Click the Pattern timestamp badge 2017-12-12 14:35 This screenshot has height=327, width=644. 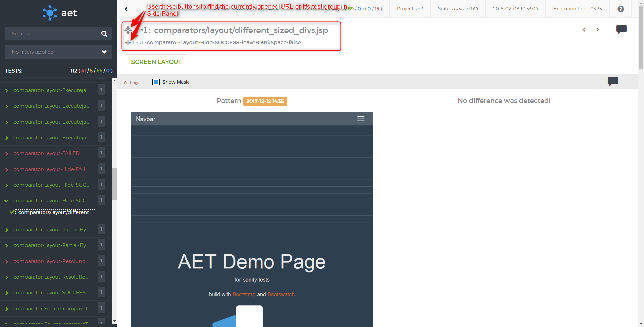coord(265,101)
